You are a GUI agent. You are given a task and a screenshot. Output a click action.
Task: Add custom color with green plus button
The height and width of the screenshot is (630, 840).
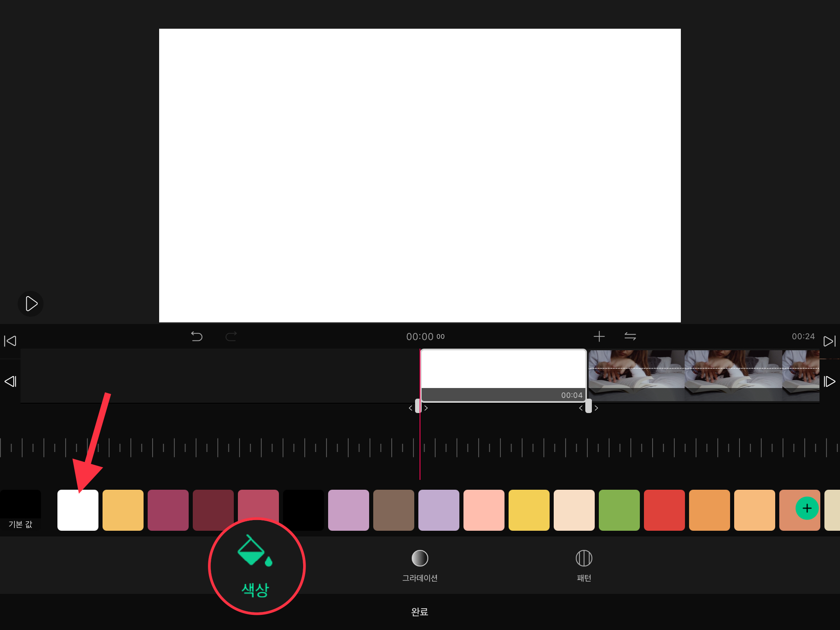(x=807, y=509)
